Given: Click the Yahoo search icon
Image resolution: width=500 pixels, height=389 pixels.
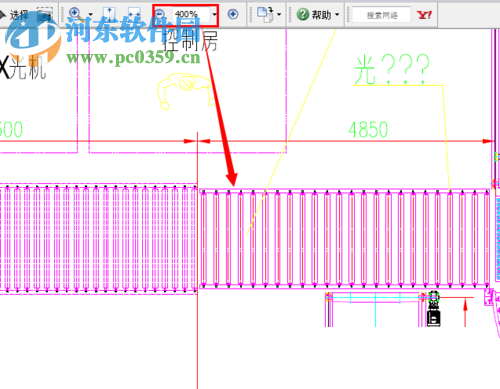Looking at the screenshot, I should tap(424, 15).
